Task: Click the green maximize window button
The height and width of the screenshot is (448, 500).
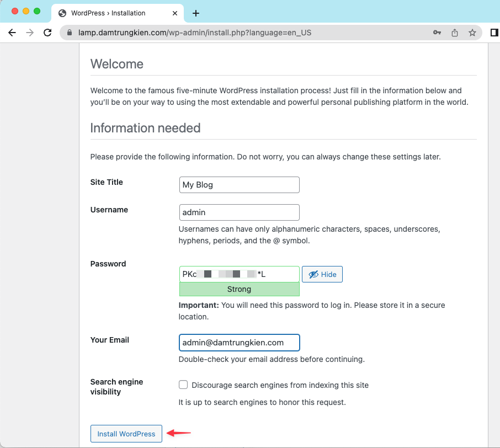Action: click(37, 11)
